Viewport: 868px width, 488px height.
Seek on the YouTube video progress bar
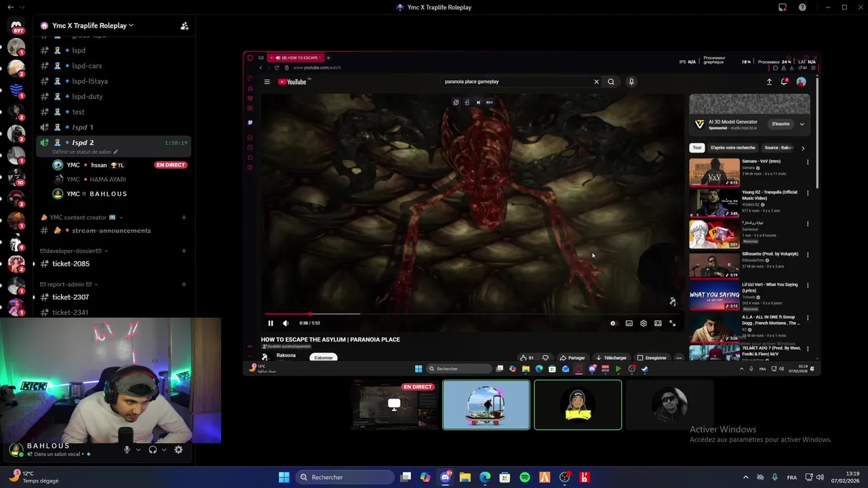[471, 314]
